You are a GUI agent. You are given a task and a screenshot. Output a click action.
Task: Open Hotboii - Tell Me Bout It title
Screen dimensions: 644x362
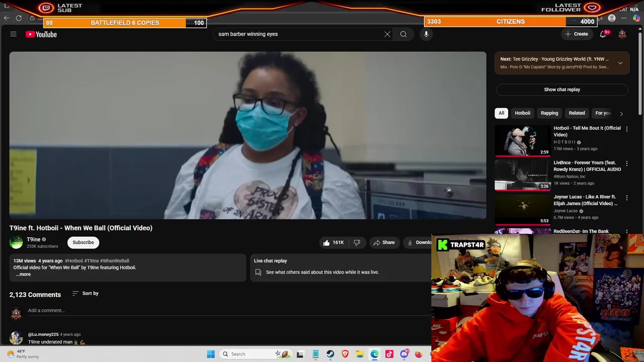pyautogui.click(x=587, y=131)
